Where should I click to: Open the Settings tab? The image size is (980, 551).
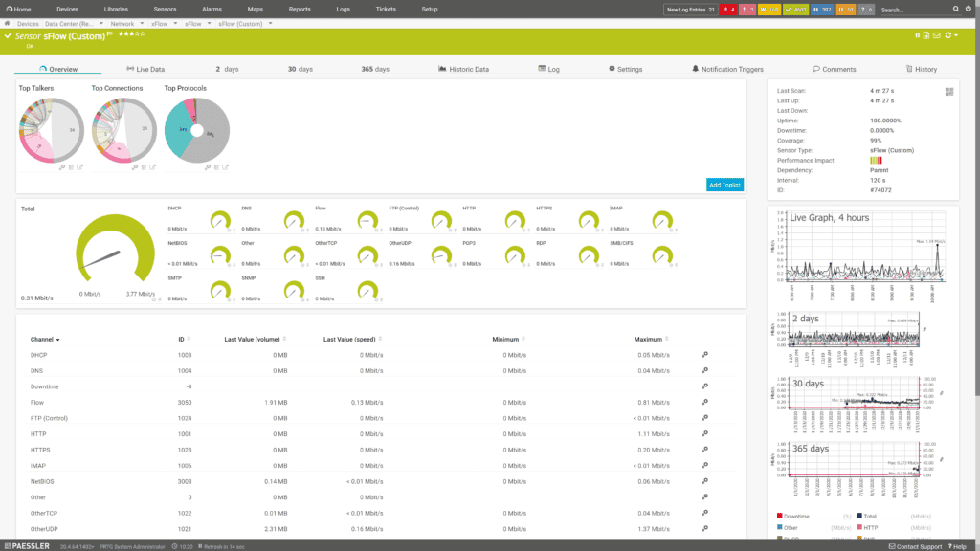coord(626,69)
